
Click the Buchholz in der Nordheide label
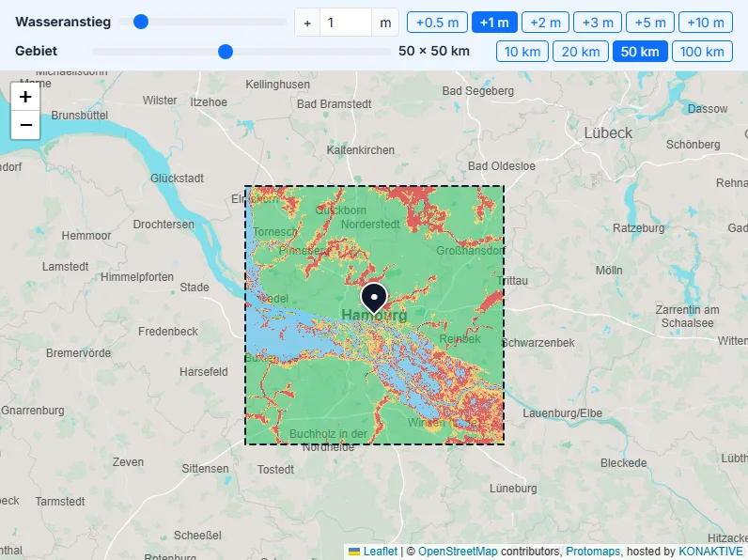coord(328,441)
